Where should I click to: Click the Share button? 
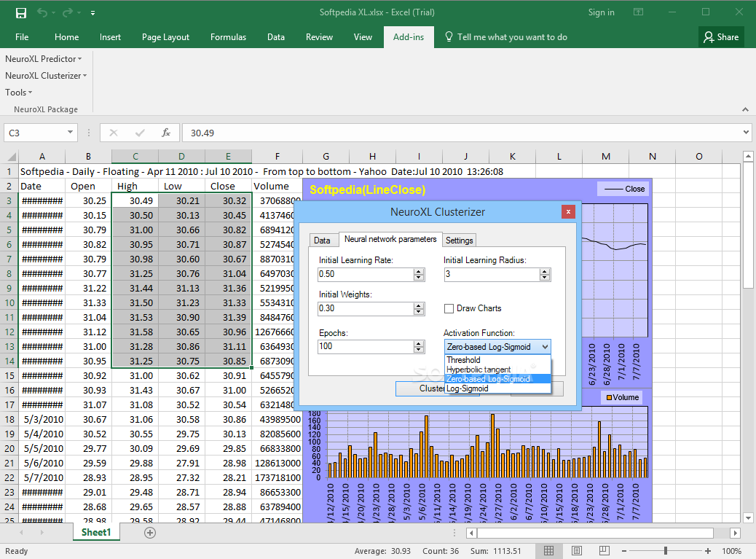tap(721, 36)
